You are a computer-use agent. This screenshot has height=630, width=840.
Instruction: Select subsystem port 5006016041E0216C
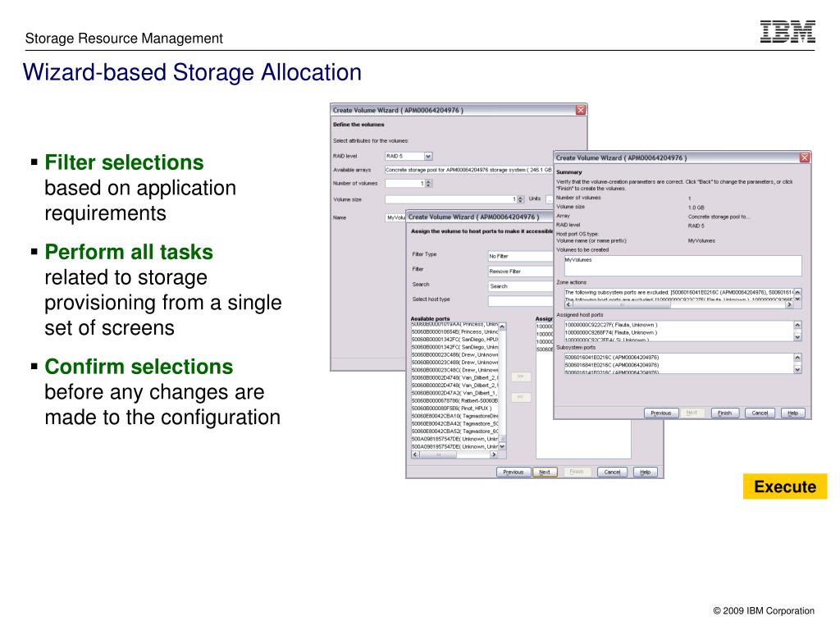[612, 358]
